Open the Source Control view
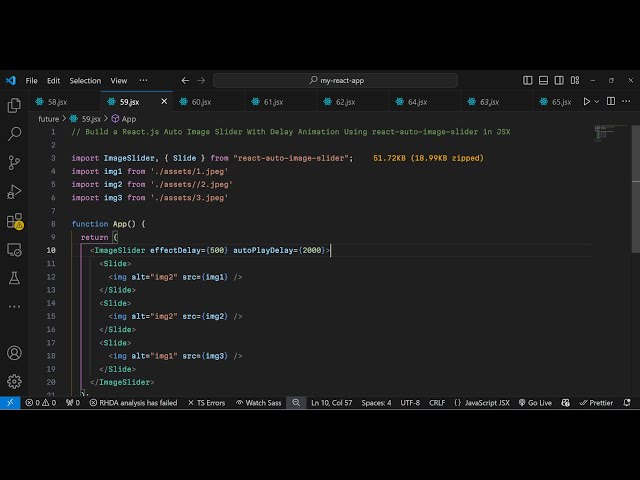Image resolution: width=640 pixels, height=480 pixels. [14, 162]
